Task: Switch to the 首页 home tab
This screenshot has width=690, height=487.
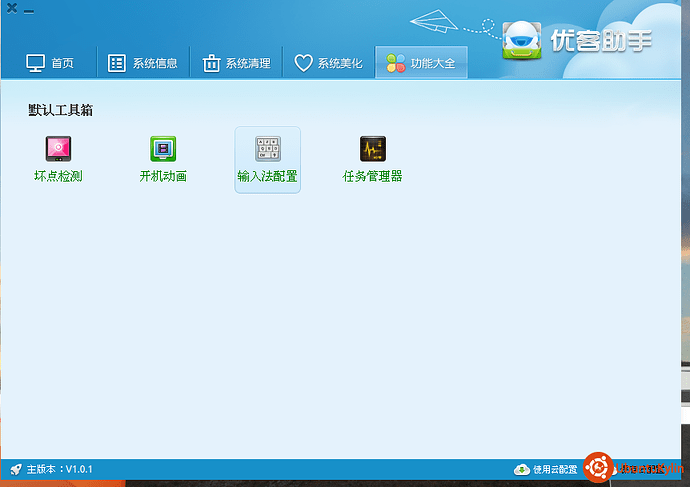Action: click(x=50, y=63)
